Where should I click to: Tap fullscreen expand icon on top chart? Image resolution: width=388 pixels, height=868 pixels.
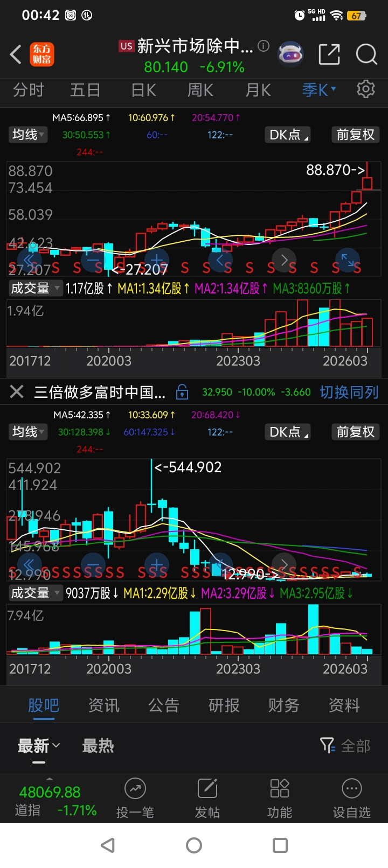point(348,261)
